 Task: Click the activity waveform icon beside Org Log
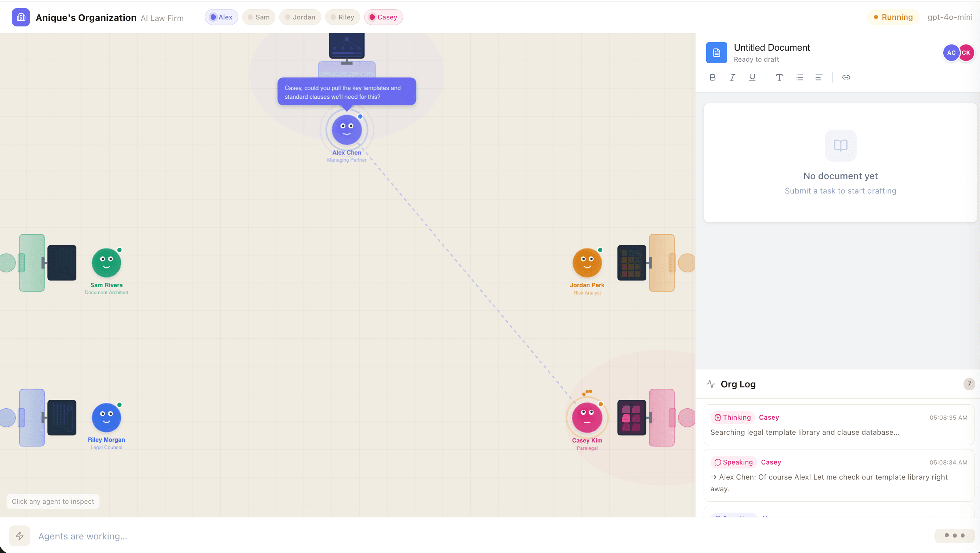pos(711,384)
